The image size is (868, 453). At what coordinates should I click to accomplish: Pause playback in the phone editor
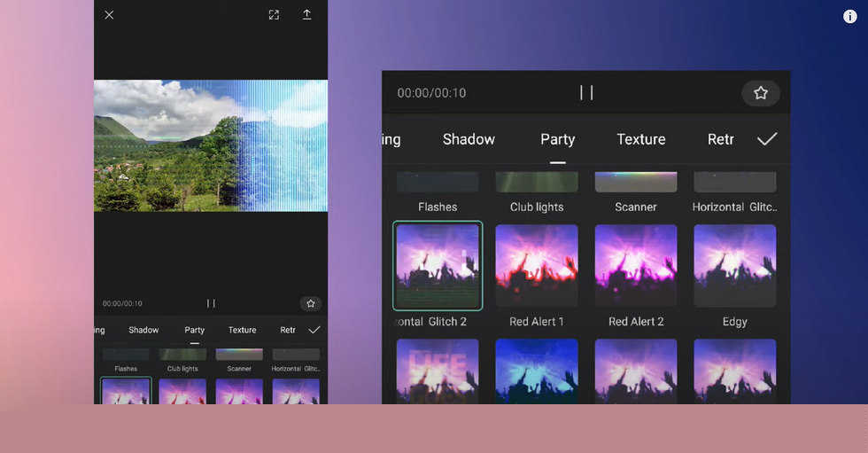[211, 303]
